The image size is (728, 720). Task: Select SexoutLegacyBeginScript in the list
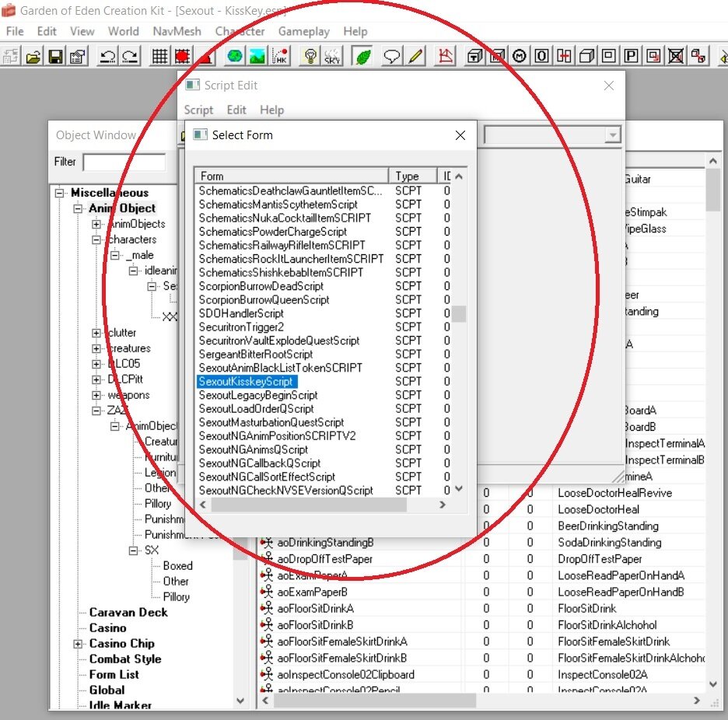tap(258, 395)
